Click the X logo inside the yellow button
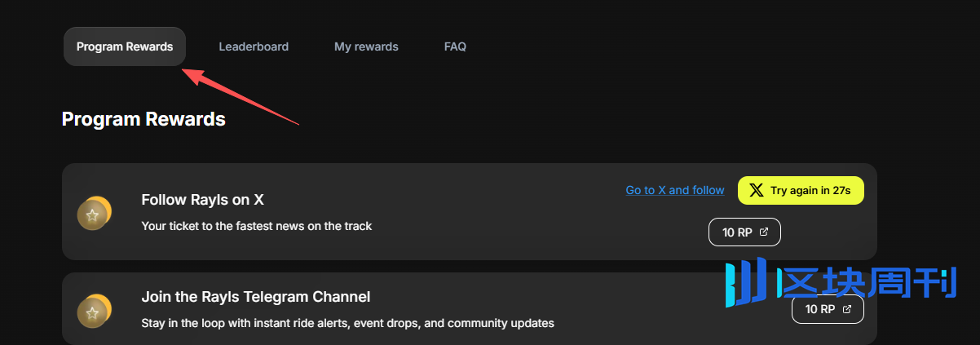 click(756, 190)
